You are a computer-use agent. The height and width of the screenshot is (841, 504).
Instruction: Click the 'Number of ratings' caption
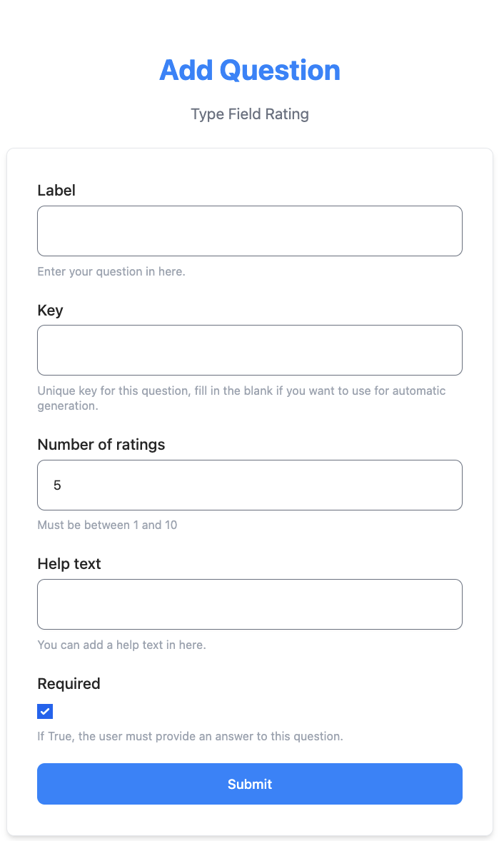(x=101, y=445)
